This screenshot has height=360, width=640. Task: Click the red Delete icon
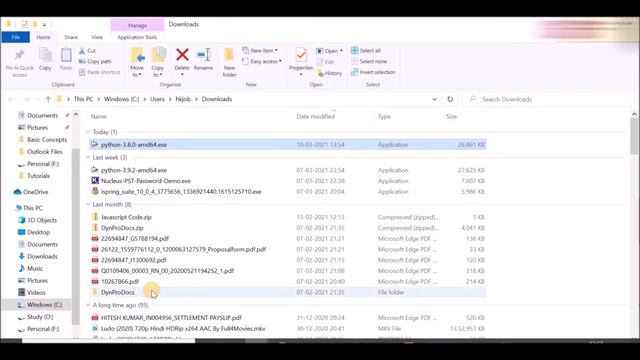(182, 55)
